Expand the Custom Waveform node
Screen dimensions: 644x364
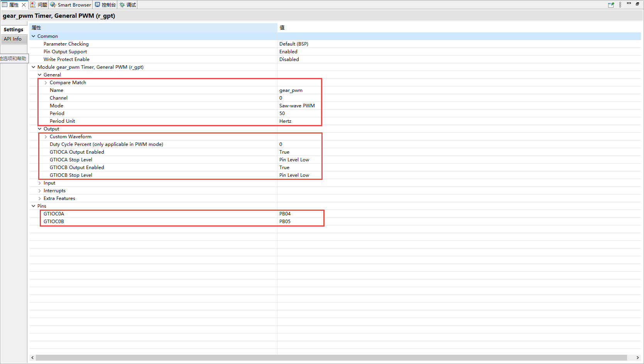(46, 137)
